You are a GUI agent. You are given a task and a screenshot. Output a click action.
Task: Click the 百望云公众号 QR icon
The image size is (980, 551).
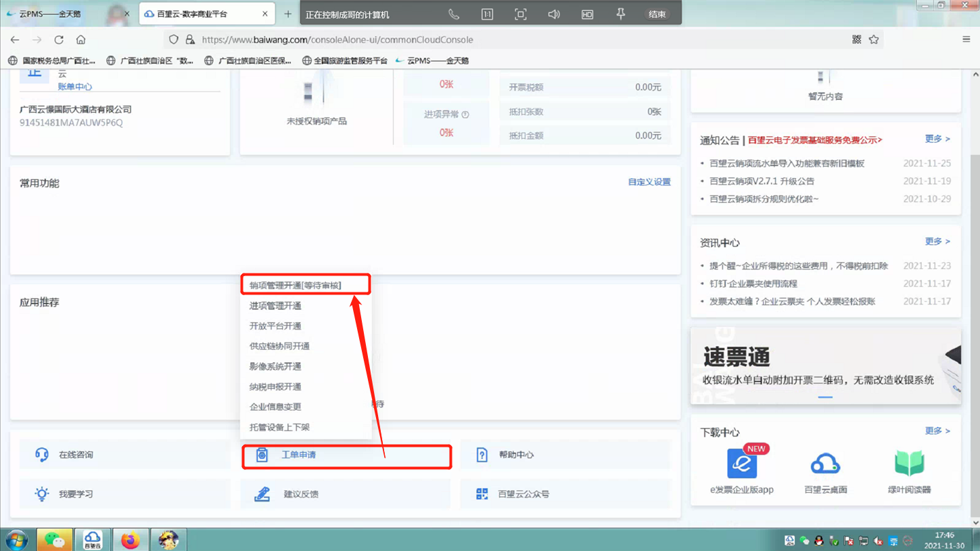(482, 494)
